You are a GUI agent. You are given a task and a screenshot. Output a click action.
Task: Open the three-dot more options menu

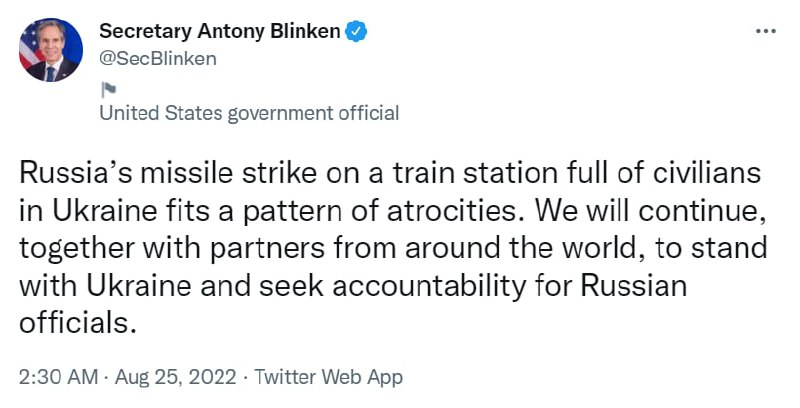765,31
